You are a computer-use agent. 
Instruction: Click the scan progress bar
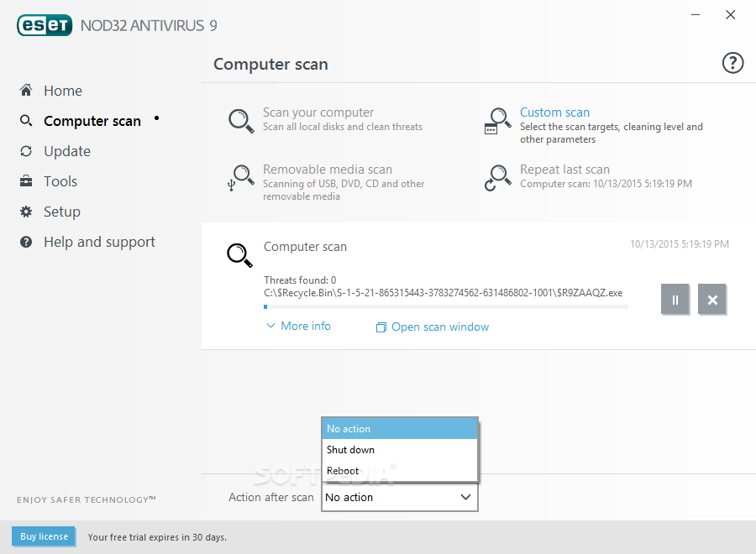[x=446, y=307]
